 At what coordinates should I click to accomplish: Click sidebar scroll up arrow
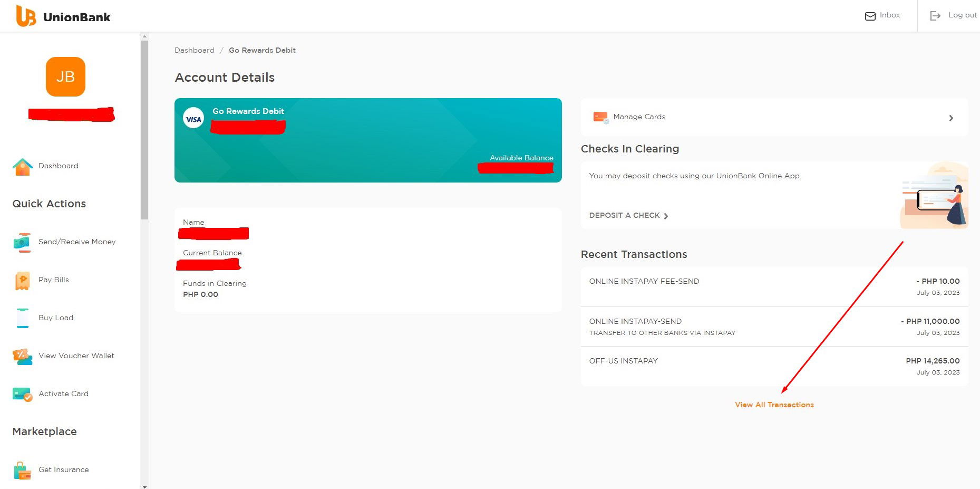[x=144, y=36]
